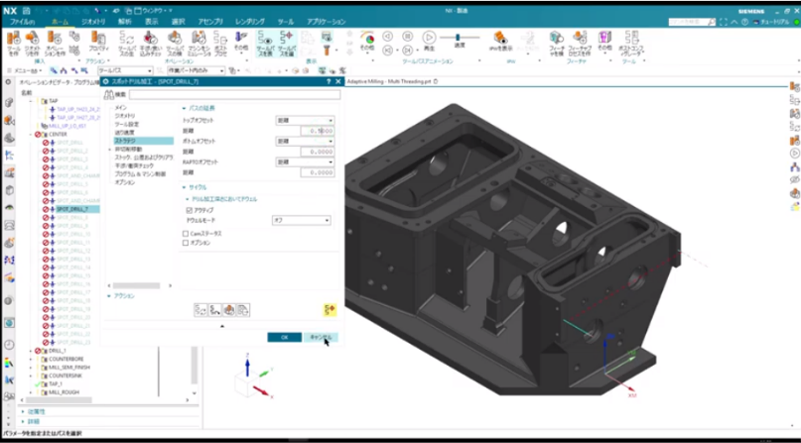Switch to the アプリケーション ribbon tab
Viewport: 801px width, 443px height.
326,22
